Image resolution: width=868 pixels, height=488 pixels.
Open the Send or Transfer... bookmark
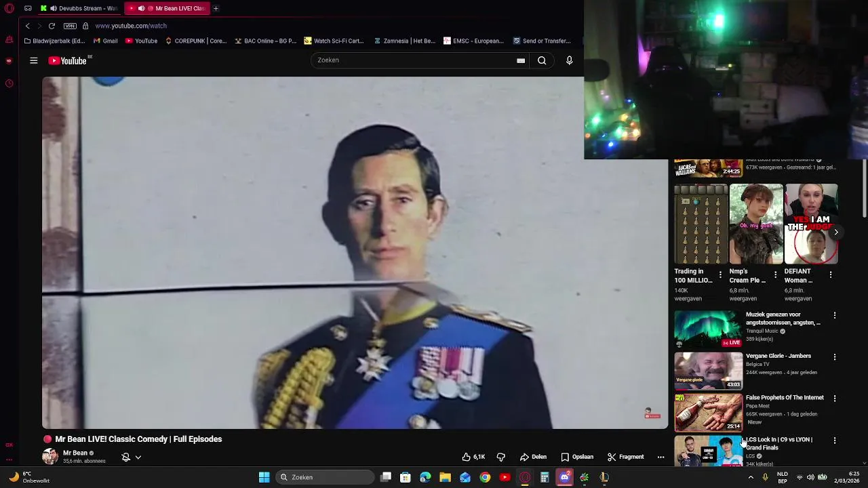click(x=542, y=41)
